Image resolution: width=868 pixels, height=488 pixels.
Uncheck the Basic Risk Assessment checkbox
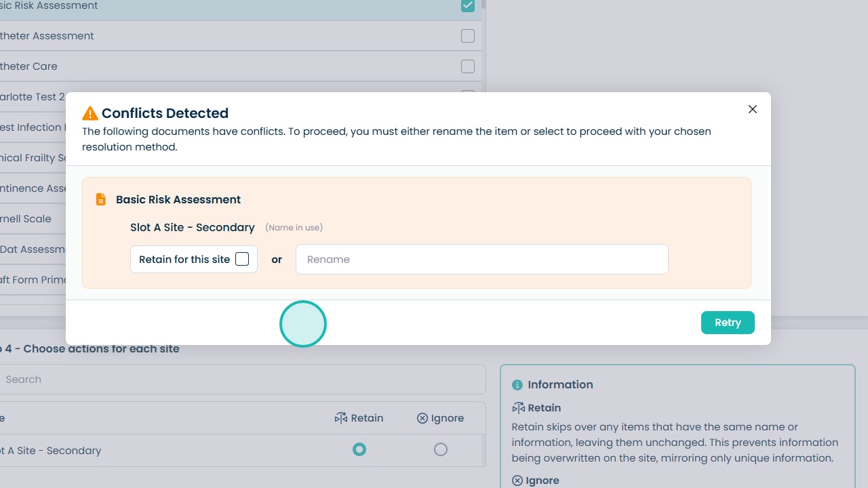click(x=468, y=5)
